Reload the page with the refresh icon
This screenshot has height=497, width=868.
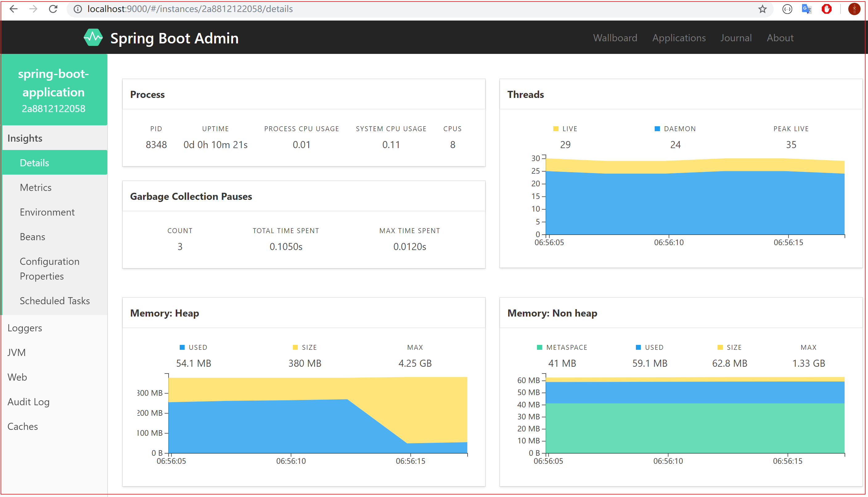coord(53,9)
